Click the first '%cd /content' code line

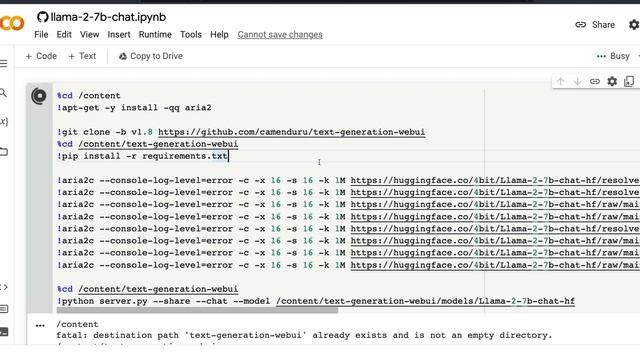click(x=89, y=96)
